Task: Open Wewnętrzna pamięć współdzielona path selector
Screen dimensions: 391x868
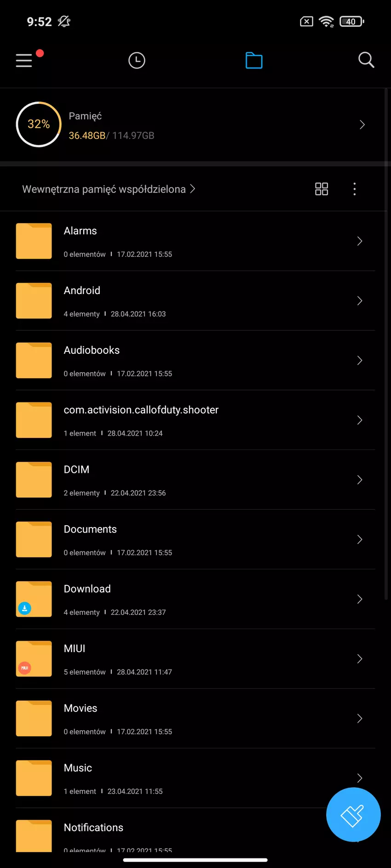Action: pyautogui.click(x=109, y=189)
